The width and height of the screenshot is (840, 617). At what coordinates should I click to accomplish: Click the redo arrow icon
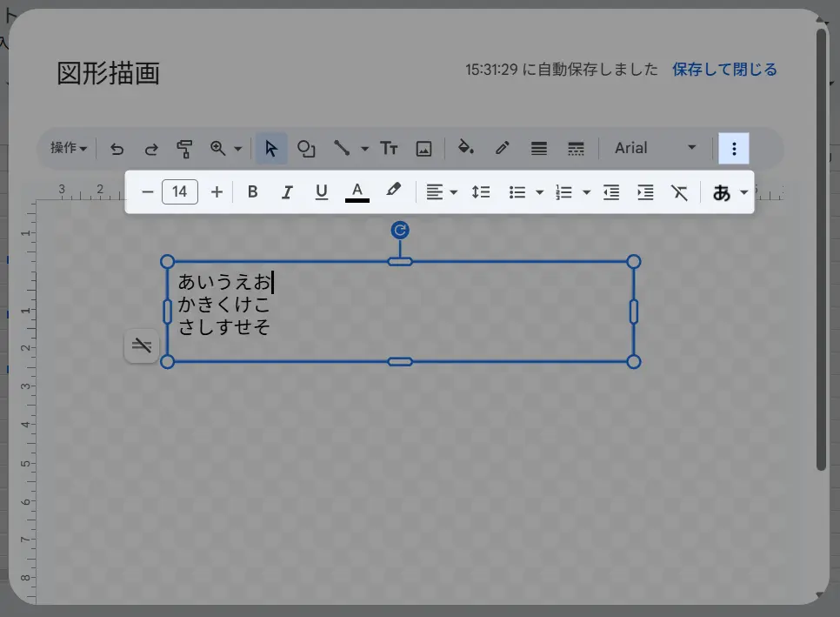point(151,149)
